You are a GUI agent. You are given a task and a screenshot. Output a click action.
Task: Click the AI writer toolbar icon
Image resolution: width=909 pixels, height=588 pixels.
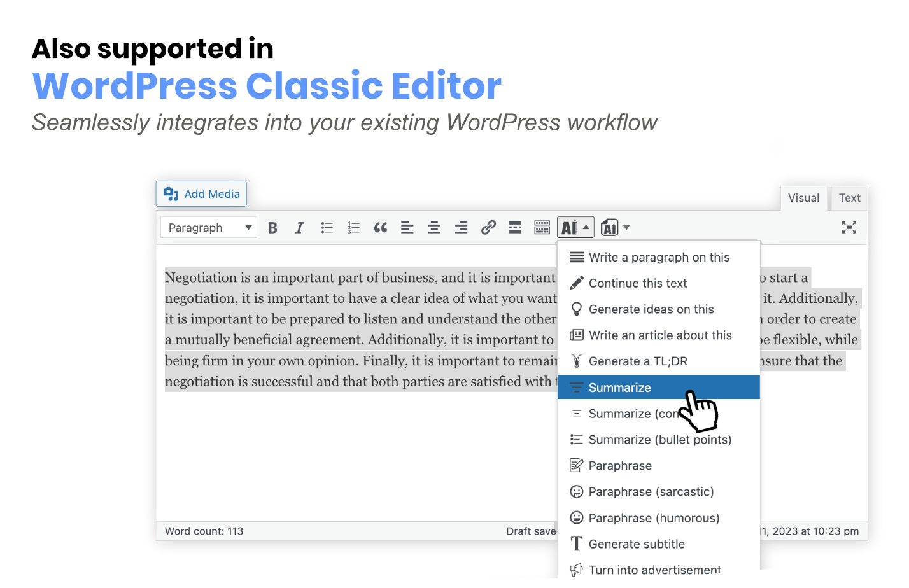570,227
